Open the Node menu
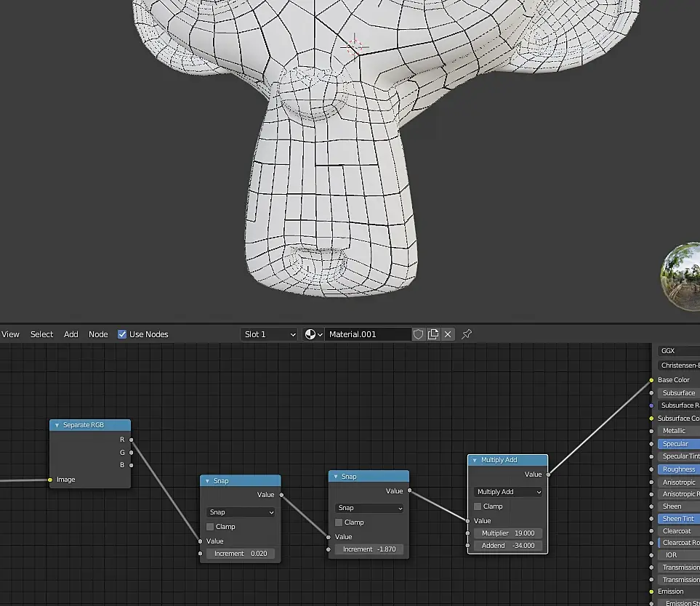Viewport: 700px width, 606px height. pos(98,334)
